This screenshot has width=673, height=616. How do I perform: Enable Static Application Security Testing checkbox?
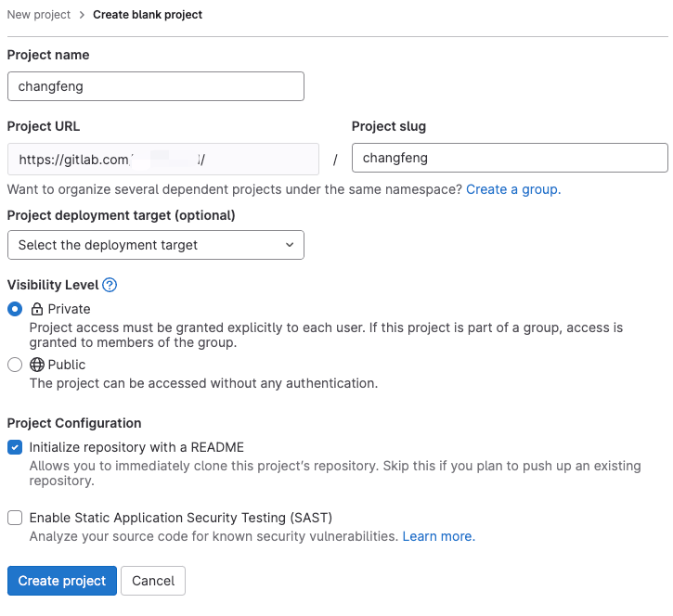click(x=15, y=518)
